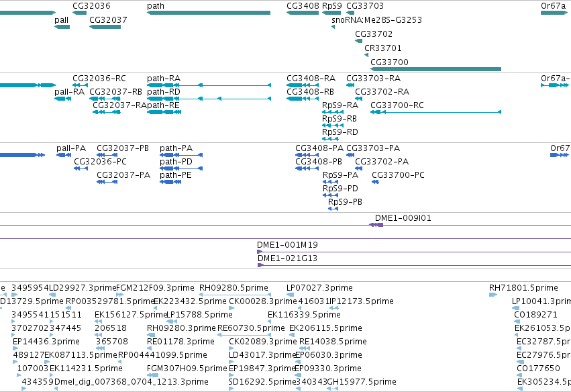Select the LD43017.3prime EST label

click(262, 356)
